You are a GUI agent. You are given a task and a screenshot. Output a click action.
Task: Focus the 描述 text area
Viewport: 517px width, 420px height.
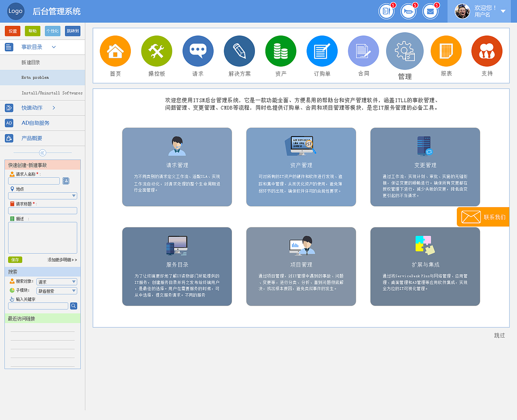[42, 238]
